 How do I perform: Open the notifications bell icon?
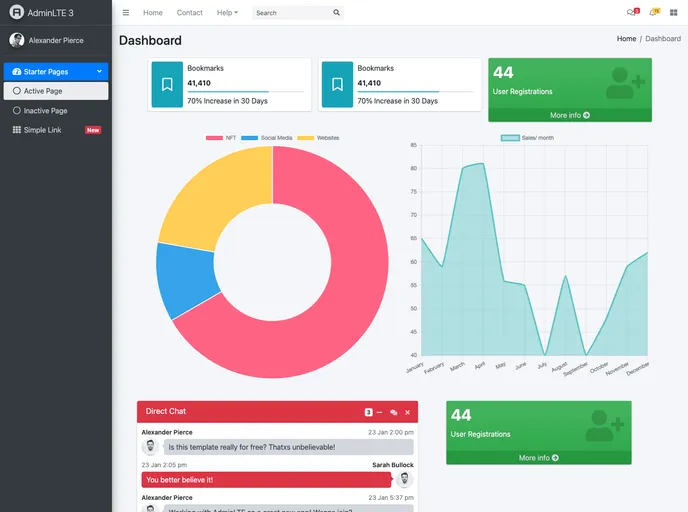click(x=654, y=13)
